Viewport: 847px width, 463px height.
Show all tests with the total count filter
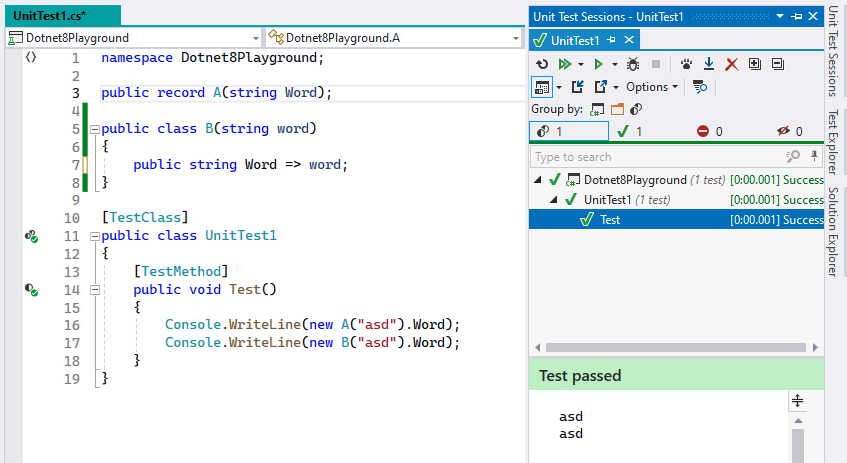tap(569, 131)
